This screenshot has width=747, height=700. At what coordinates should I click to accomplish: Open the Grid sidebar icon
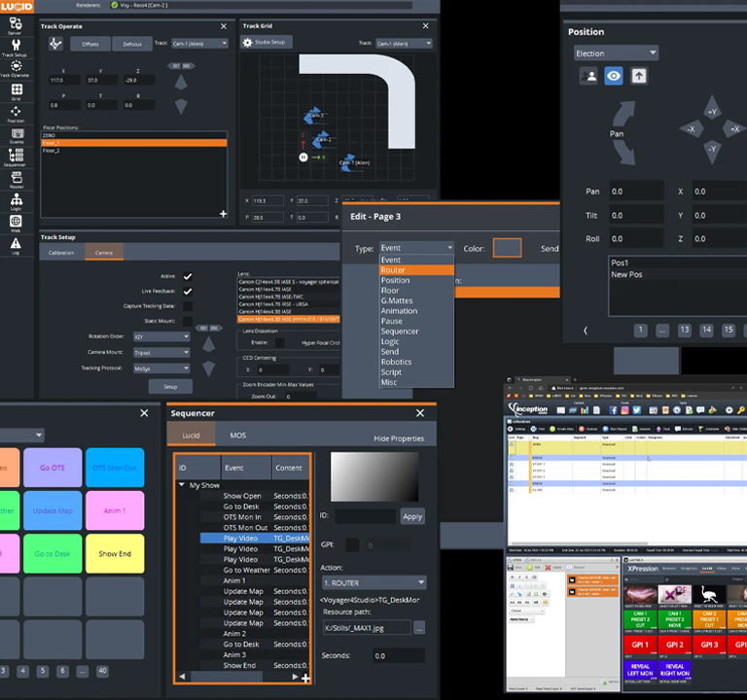(17, 91)
